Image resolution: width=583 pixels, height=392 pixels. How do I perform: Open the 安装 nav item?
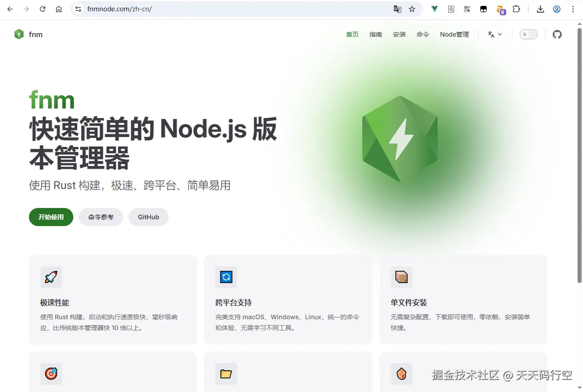(x=399, y=34)
